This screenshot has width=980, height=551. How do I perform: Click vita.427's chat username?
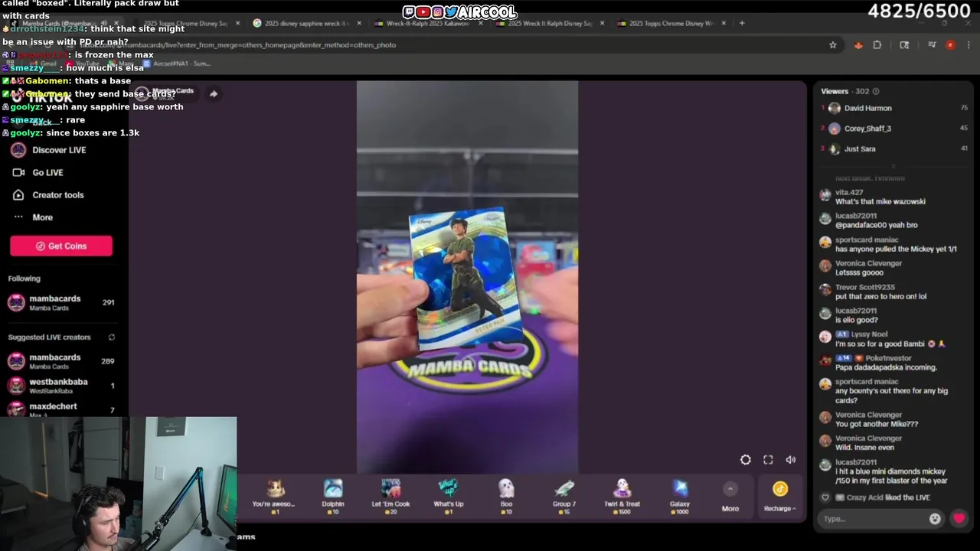(x=849, y=192)
